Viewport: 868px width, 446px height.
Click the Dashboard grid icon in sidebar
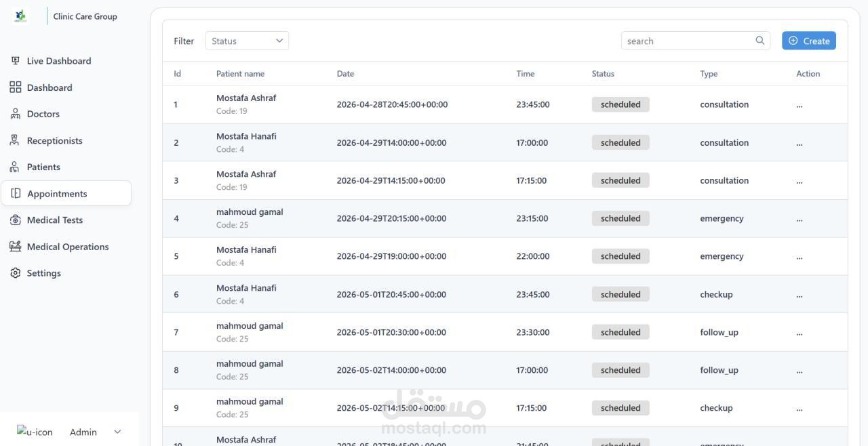[15, 87]
